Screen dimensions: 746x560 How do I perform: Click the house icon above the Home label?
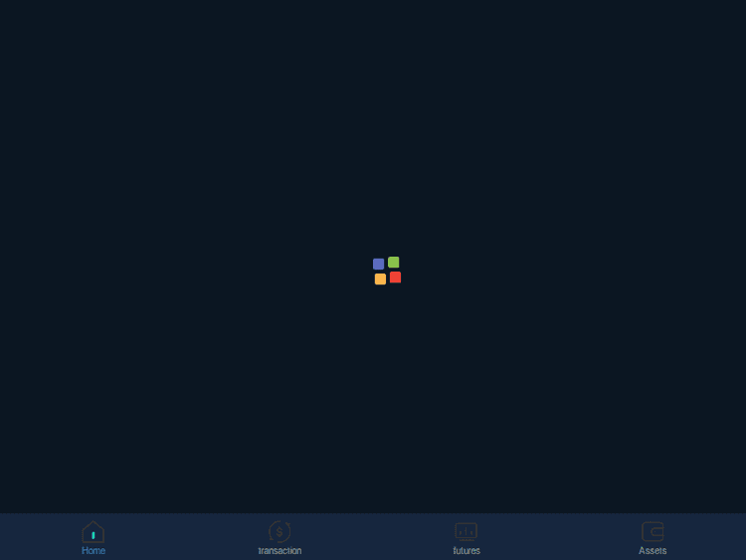click(x=93, y=532)
